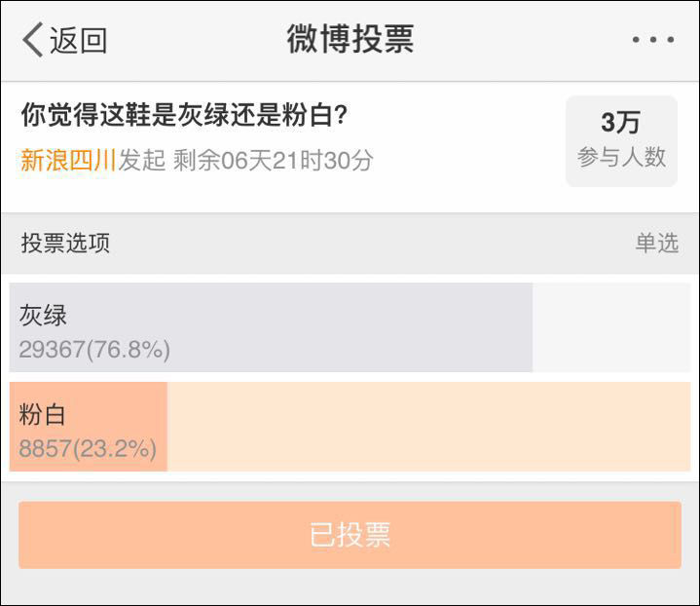Select the 灰绿 vote option label
Image resolution: width=700 pixels, height=606 pixels.
click(x=43, y=315)
